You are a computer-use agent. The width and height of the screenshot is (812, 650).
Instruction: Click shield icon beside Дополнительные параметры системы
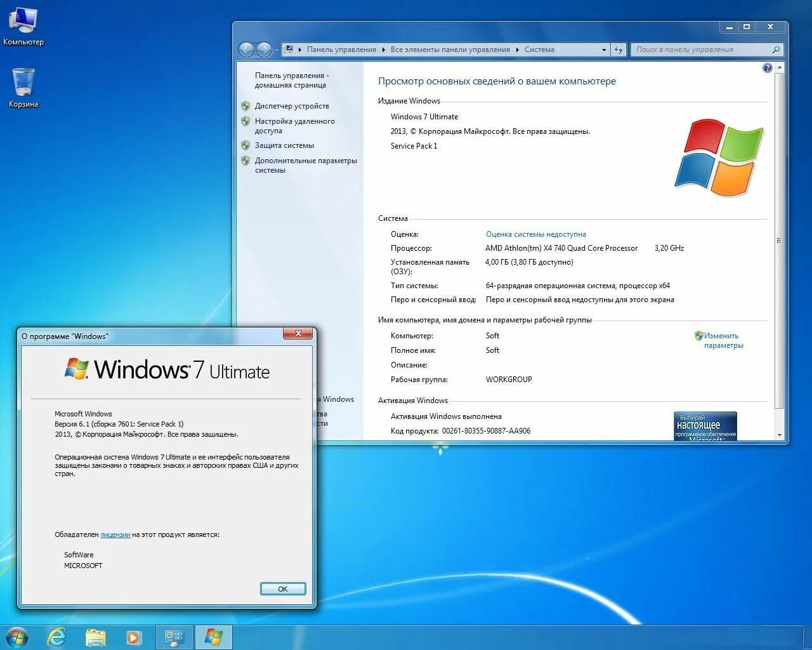(x=246, y=160)
